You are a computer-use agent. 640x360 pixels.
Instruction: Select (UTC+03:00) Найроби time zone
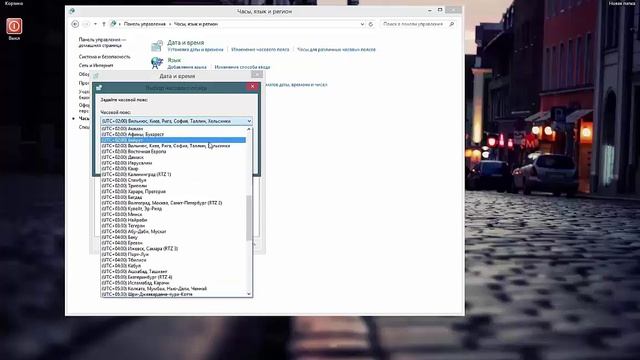pos(173,220)
